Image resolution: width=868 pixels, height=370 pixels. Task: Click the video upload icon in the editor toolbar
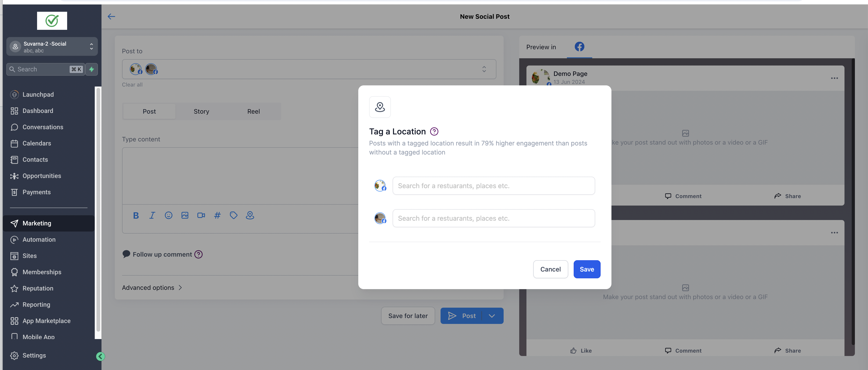[201, 215]
